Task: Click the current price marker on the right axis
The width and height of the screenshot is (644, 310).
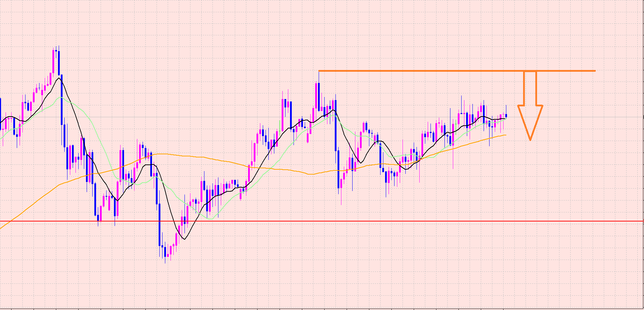Action: click(x=643, y=117)
